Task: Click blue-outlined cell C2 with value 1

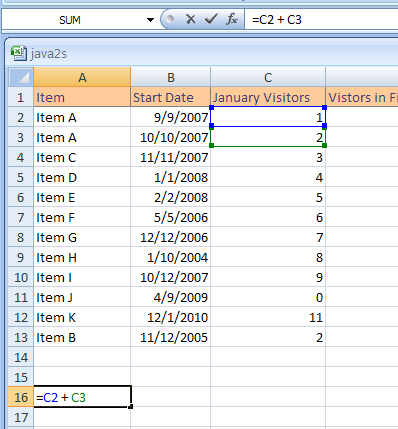Action: coord(268,117)
